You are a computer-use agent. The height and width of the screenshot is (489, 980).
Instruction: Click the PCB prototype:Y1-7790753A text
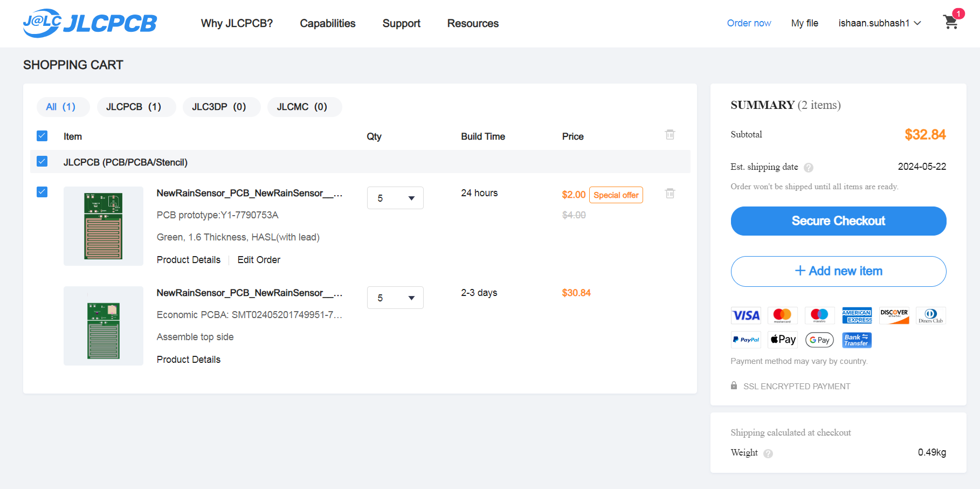(x=217, y=215)
